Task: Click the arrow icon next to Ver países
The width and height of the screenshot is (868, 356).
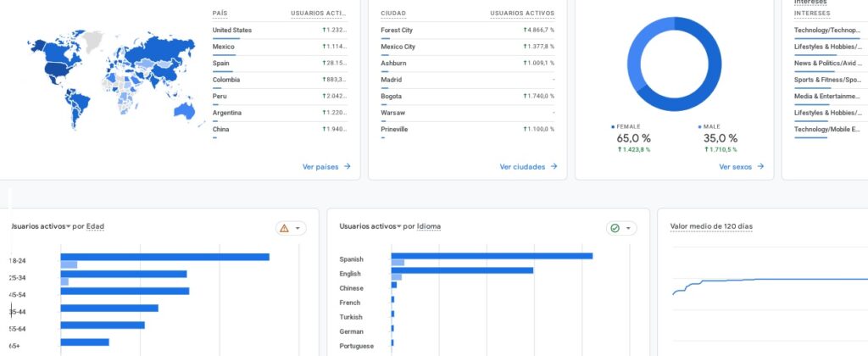Action: 348,167
